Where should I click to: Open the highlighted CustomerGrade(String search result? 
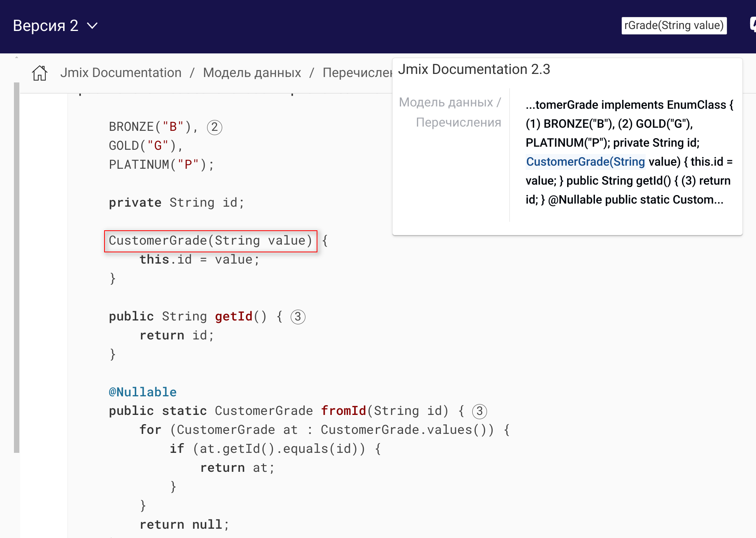pyautogui.click(x=585, y=161)
